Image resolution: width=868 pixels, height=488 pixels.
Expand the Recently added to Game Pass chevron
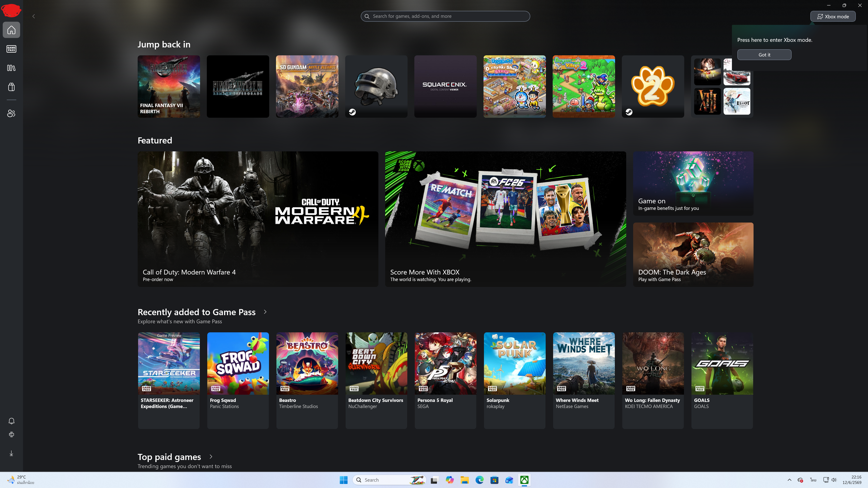pyautogui.click(x=265, y=312)
